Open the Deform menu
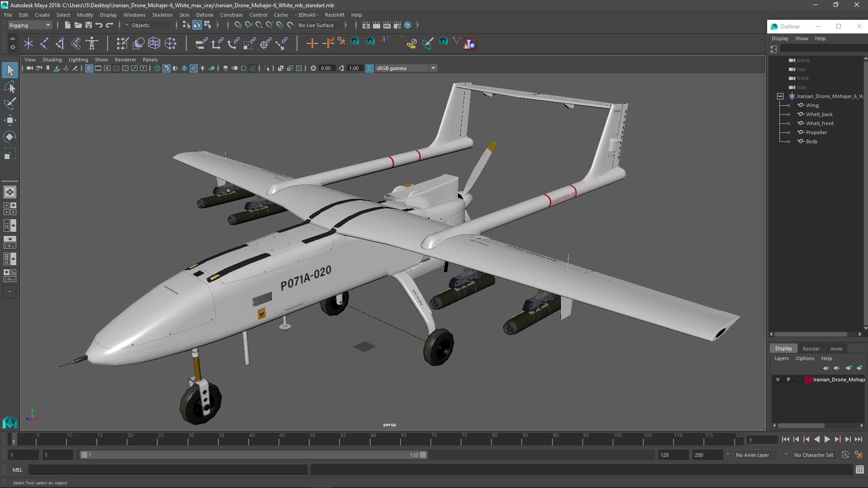The image size is (868, 488). coord(204,15)
